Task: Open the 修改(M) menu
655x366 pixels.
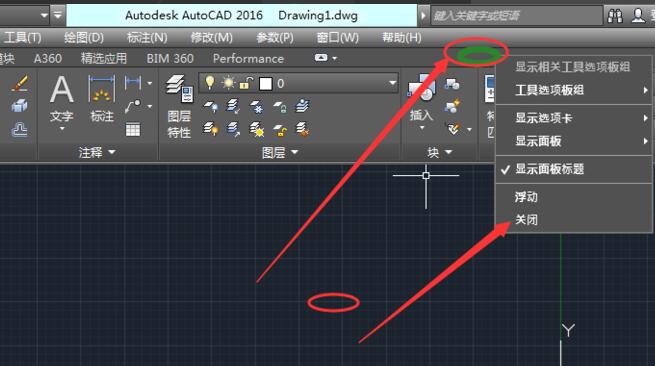Action: 211,38
